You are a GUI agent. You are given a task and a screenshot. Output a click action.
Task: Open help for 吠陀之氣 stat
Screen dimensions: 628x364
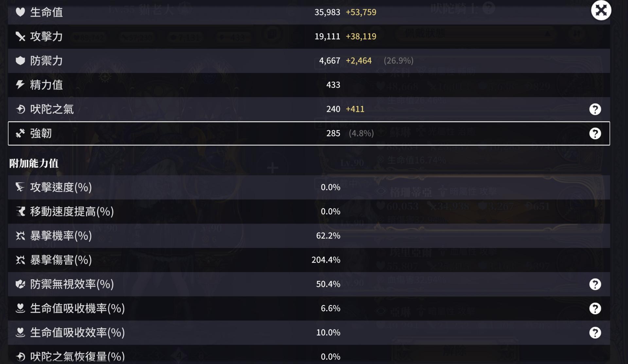(595, 109)
